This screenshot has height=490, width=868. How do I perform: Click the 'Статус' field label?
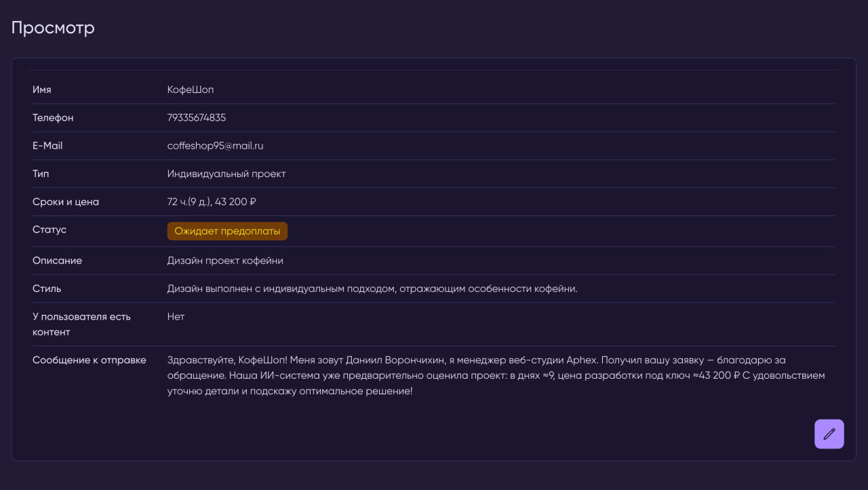tap(50, 230)
